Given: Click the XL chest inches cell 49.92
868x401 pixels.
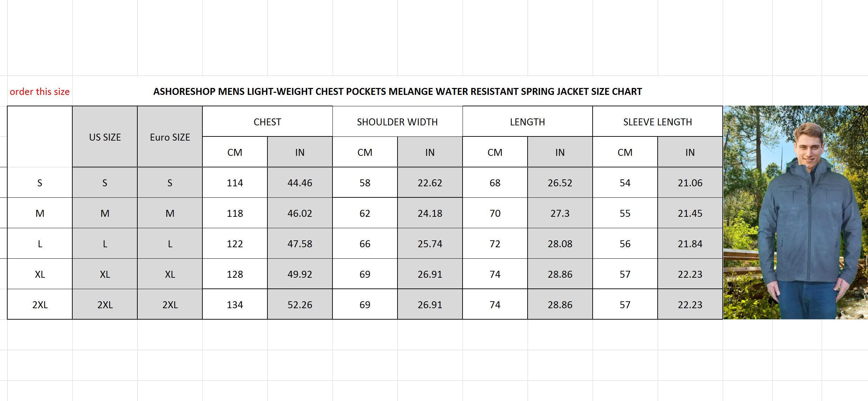Looking at the screenshot, I should click(x=300, y=274).
